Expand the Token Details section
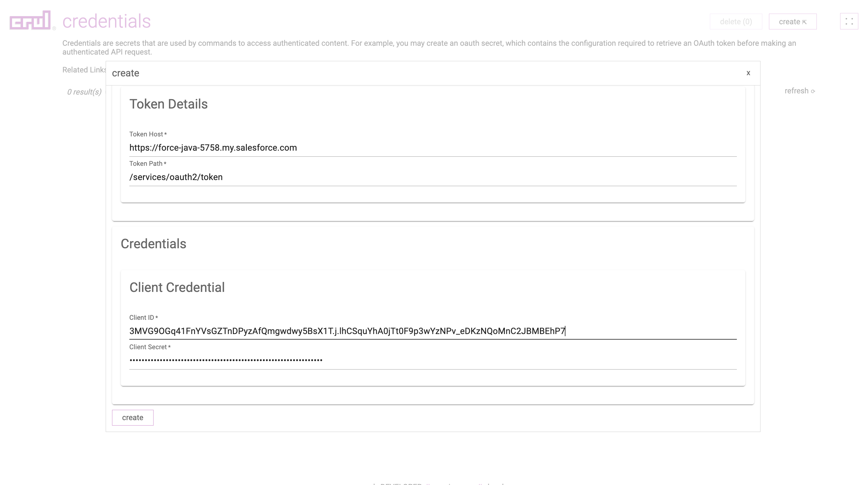Image resolution: width=868 pixels, height=485 pixels. point(169,104)
